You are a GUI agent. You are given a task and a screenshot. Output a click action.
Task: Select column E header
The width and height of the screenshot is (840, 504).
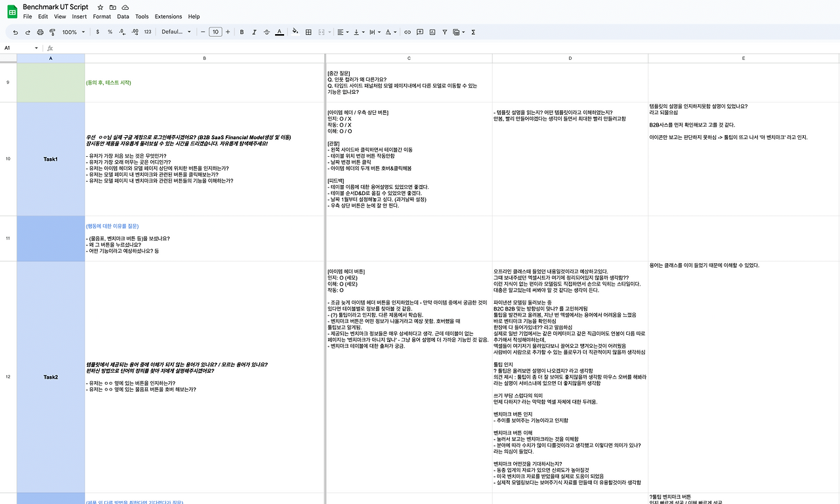point(744,58)
